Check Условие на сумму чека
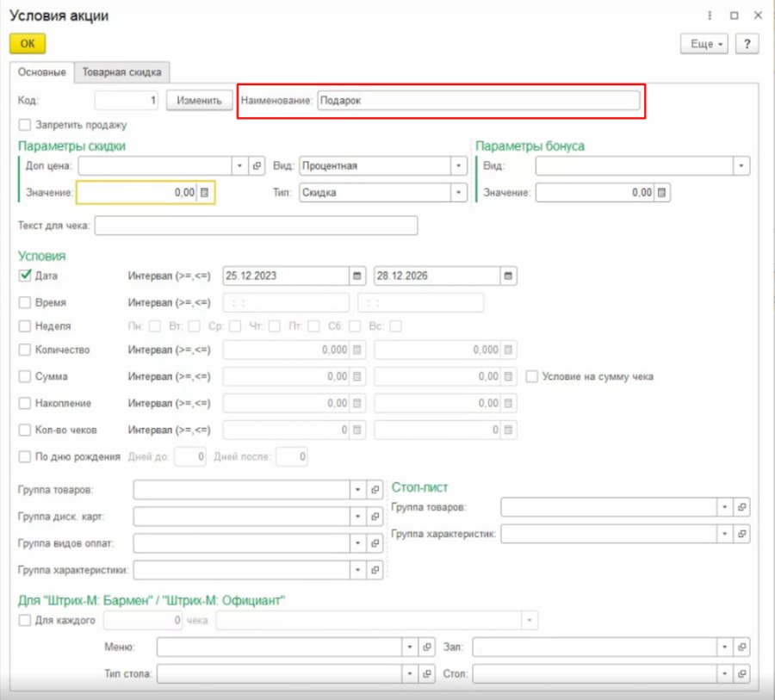 532,377
